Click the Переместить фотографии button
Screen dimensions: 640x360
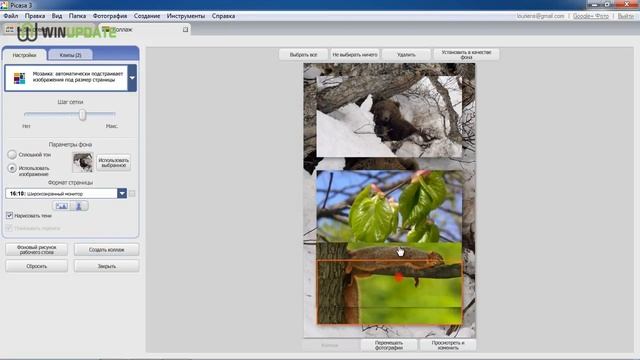pyautogui.click(x=389, y=345)
